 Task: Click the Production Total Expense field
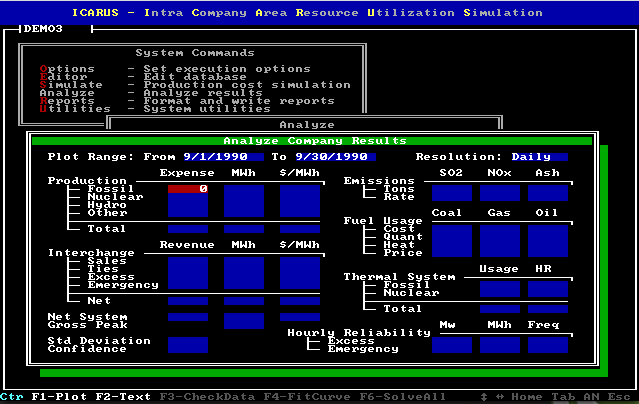point(187,229)
